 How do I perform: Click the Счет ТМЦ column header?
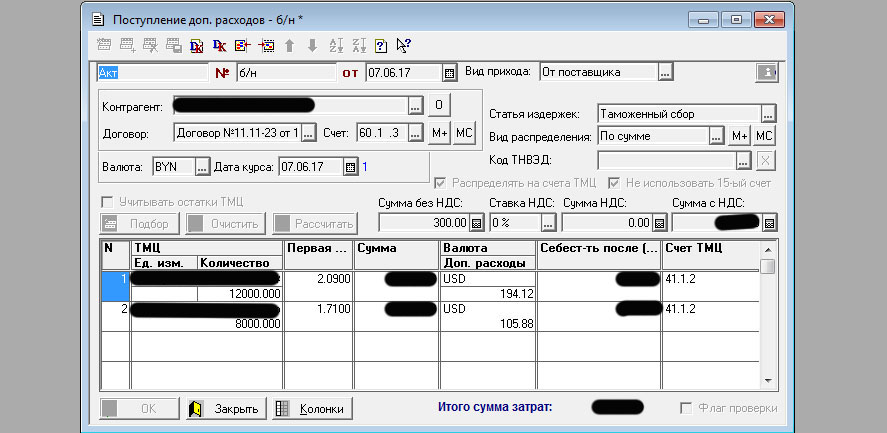click(x=709, y=248)
